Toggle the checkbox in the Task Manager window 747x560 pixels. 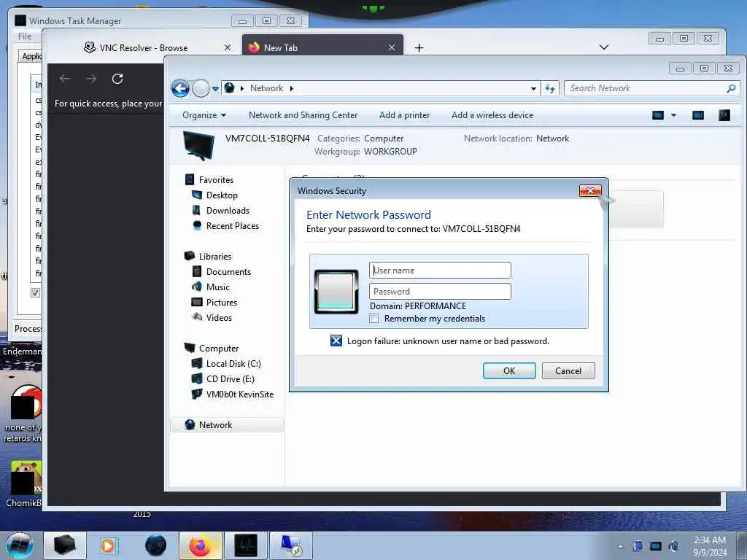point(35,293)
